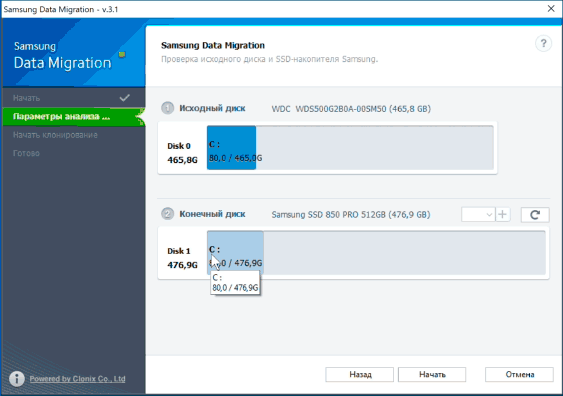563x396 pixels.
Task: Click the Начать button at bottom
Action: click(x=432, y=374)
